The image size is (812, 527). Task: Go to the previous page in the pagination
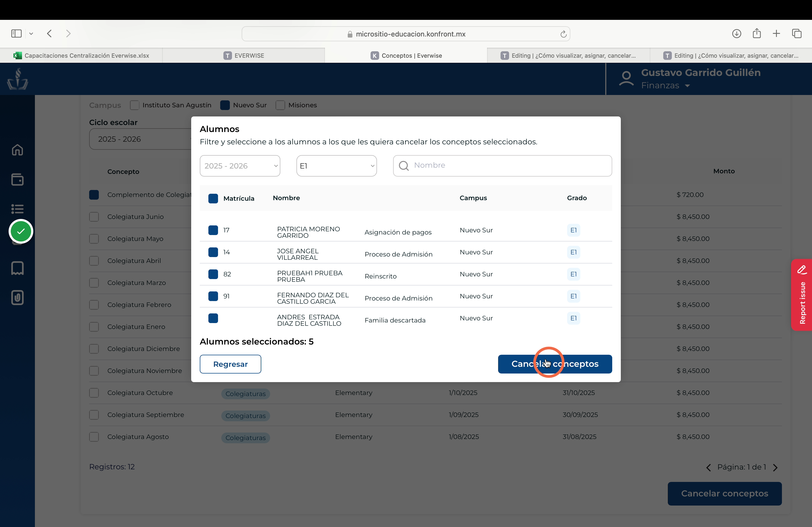tap(709, 467)
